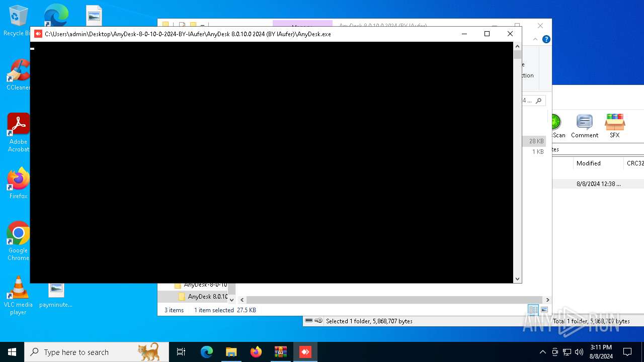The width and height of the screenshot is (644, 362).
Task: Open Google Chrome desktop shortcut
Action: point(18,241)
